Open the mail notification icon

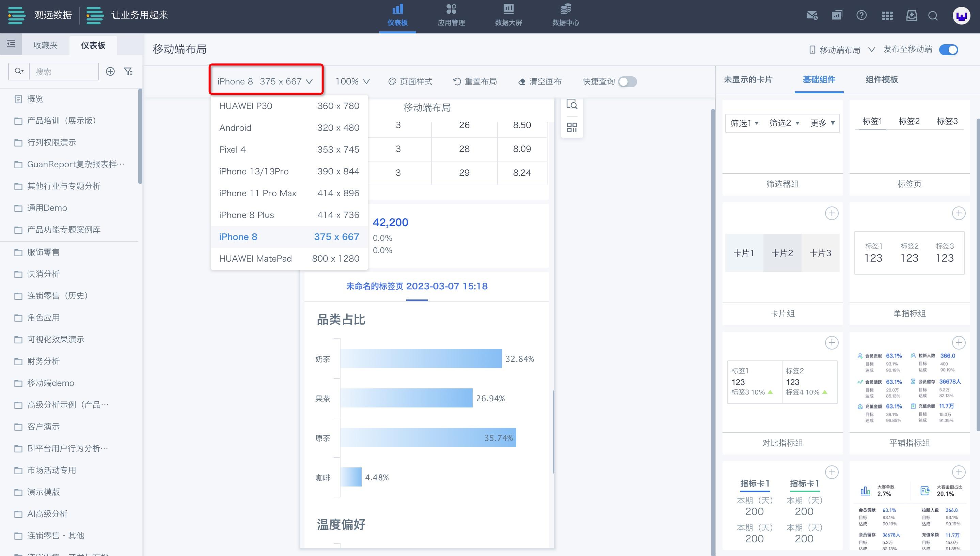coord(812,15)
